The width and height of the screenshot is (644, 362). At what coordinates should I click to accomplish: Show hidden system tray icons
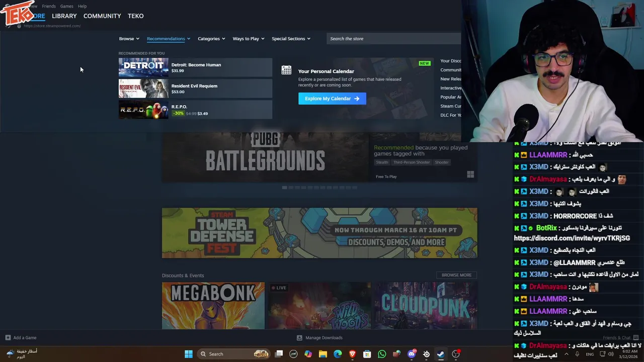566,354
